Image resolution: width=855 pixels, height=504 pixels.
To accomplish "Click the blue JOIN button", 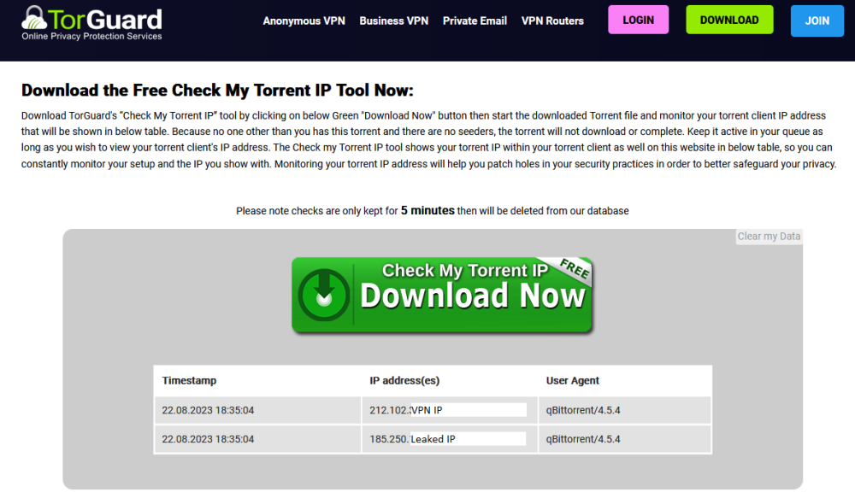I will point(817,21).
